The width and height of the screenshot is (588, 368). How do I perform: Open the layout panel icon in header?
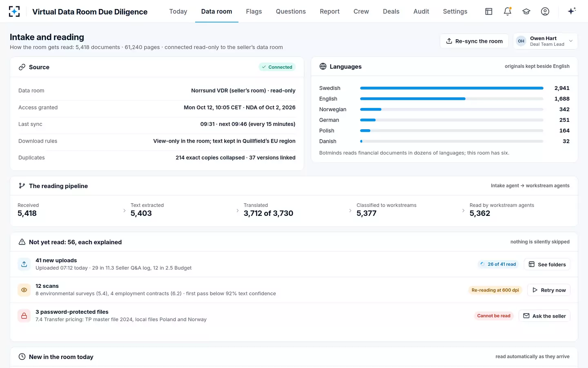pyautogui.click(x=489, y=11)
